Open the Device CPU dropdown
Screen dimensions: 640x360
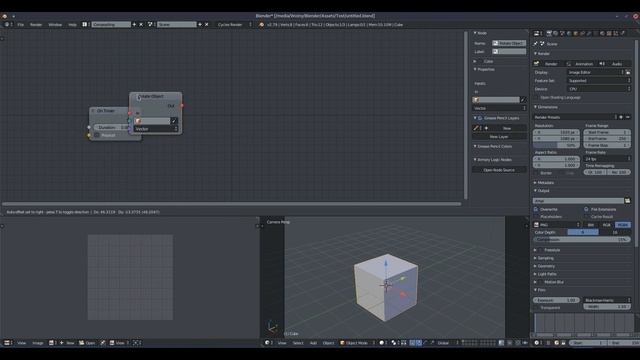coord(599,89)
